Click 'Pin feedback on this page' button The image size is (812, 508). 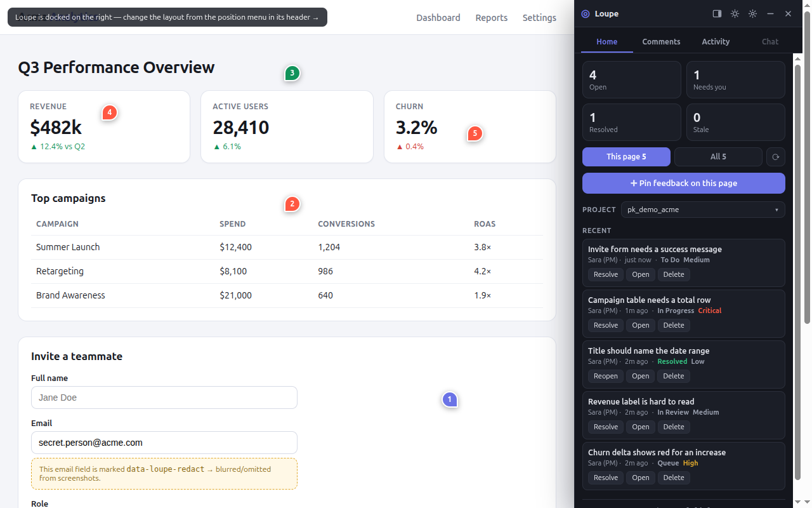pyautogui.click(x=684, y=183)
